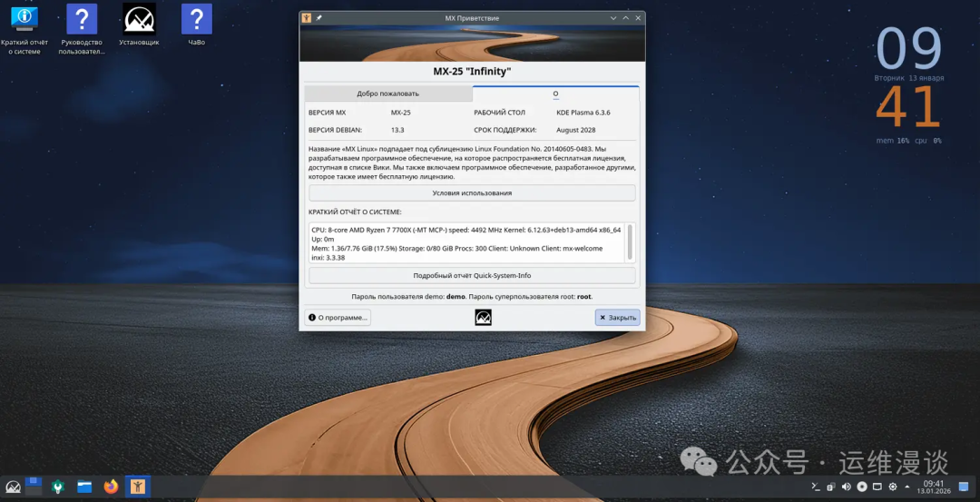This screenshot has height=502, width=980.
Task: Click the Debian version value 13.3
Action: click(397, 130)
